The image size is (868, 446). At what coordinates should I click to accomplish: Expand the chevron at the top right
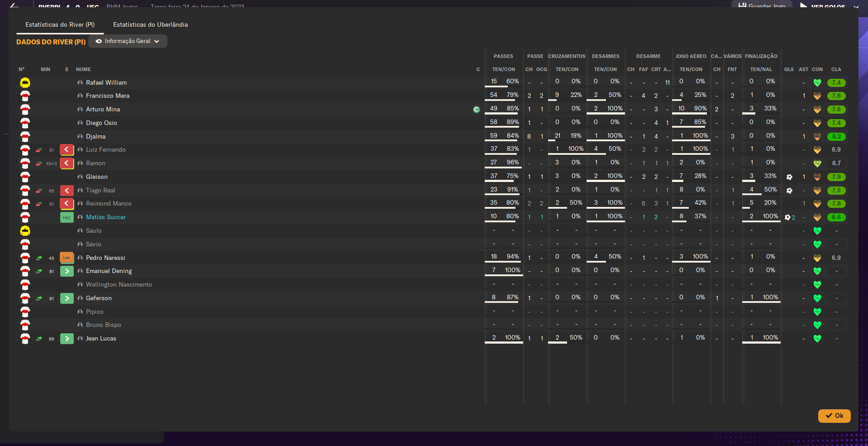pos(856,6)
